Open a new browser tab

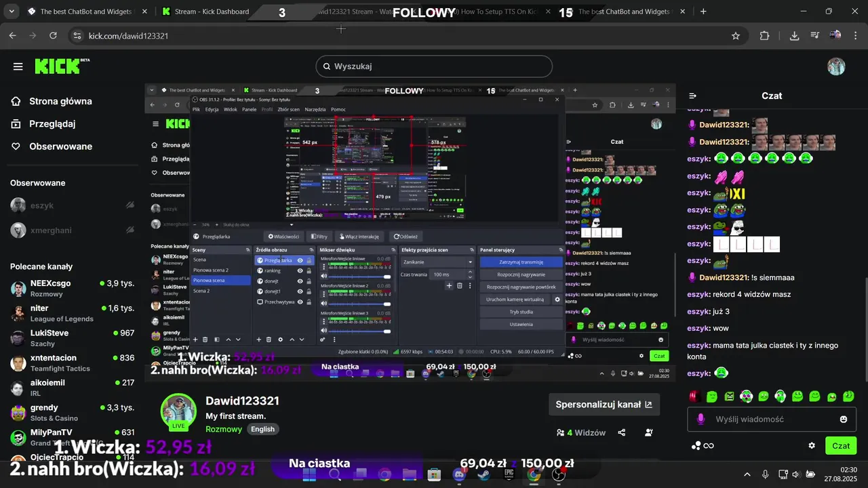coord(703,12)
